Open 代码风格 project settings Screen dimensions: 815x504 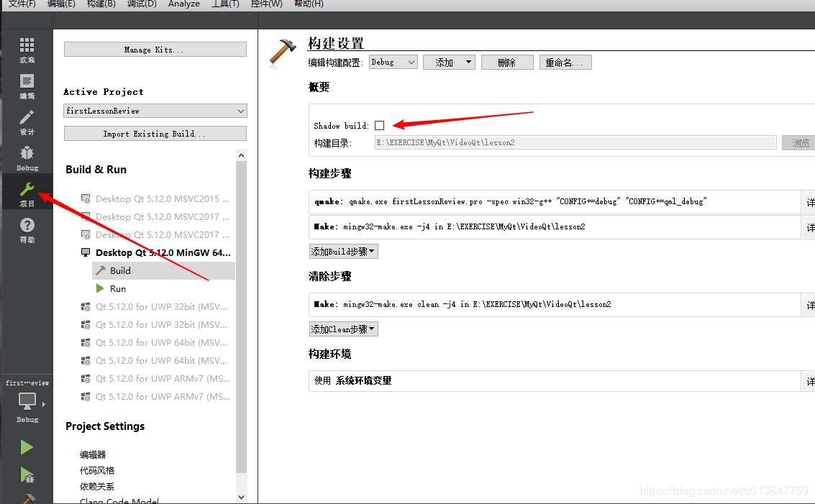click(x=97, y=471)
